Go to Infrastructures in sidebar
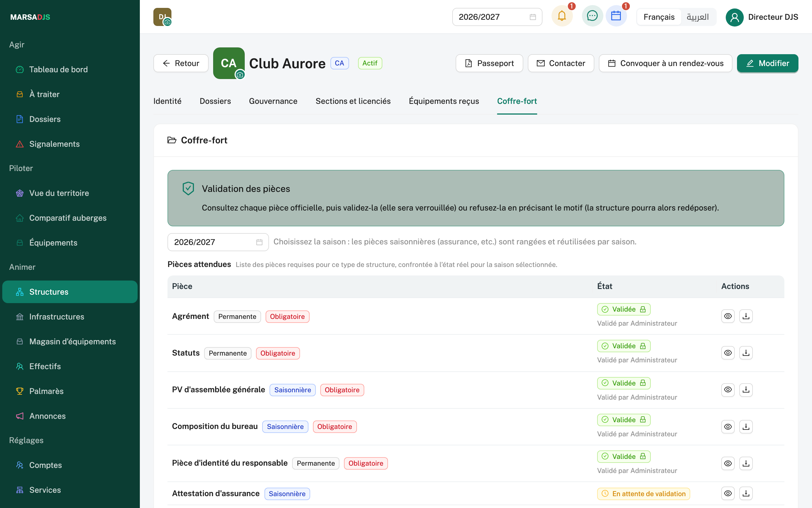 point(70,316)
